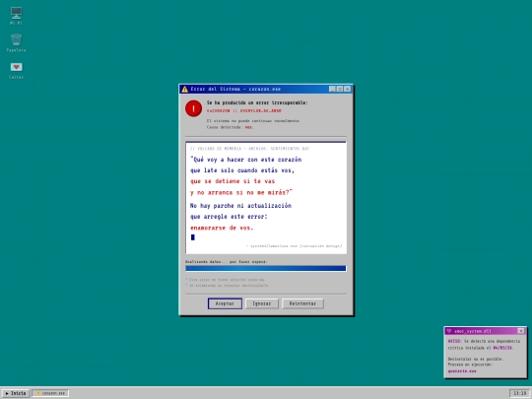
Task: Click the line "que se detiene si te vas"
Action: coord(233,181)
